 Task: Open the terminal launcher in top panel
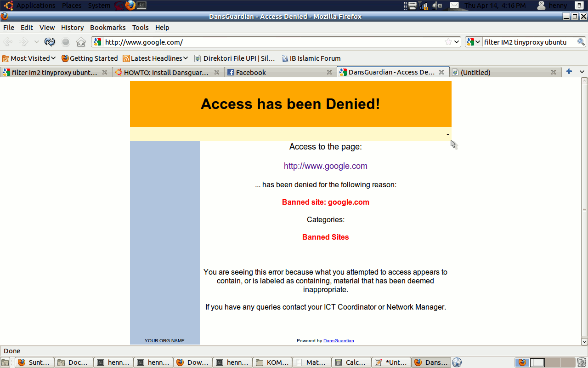click(142, 6)
